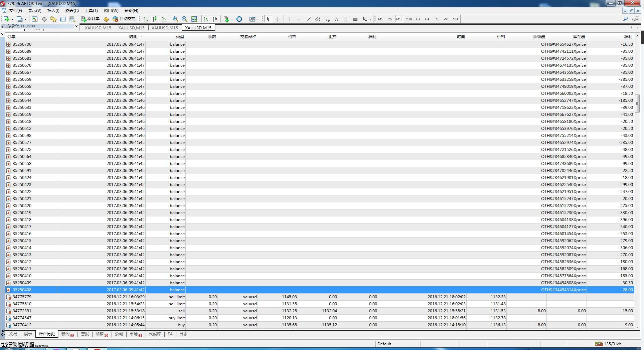Open the 邮箱 tab in terminal
Viewport: 644px width, 350px height.
pos(102,334)
